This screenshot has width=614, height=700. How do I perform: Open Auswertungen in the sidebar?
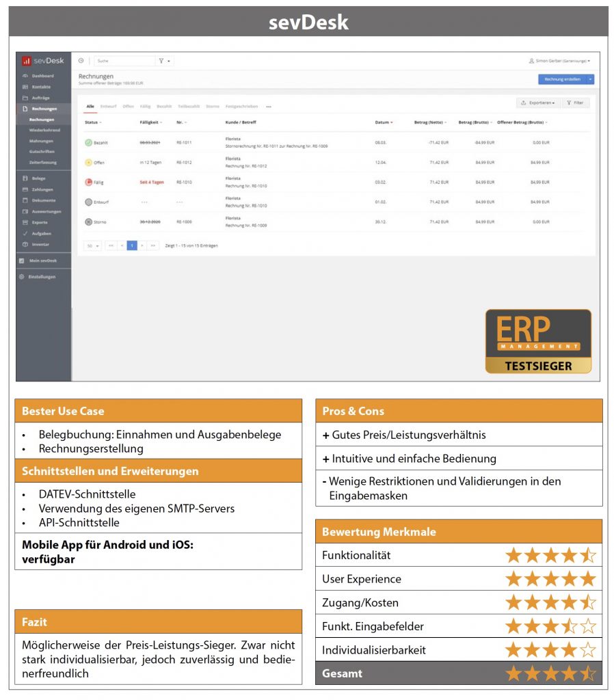[x=46, y=212]
